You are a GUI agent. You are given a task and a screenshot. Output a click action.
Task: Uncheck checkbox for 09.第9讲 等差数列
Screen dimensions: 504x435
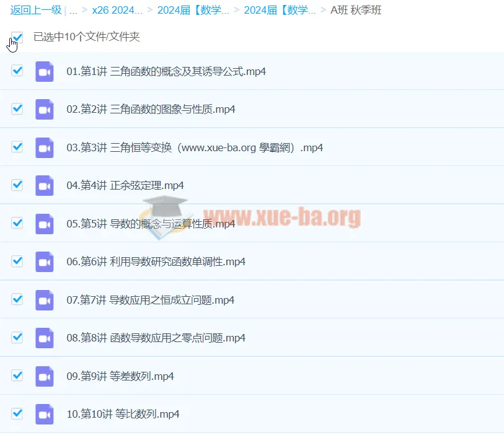[17, 375]
